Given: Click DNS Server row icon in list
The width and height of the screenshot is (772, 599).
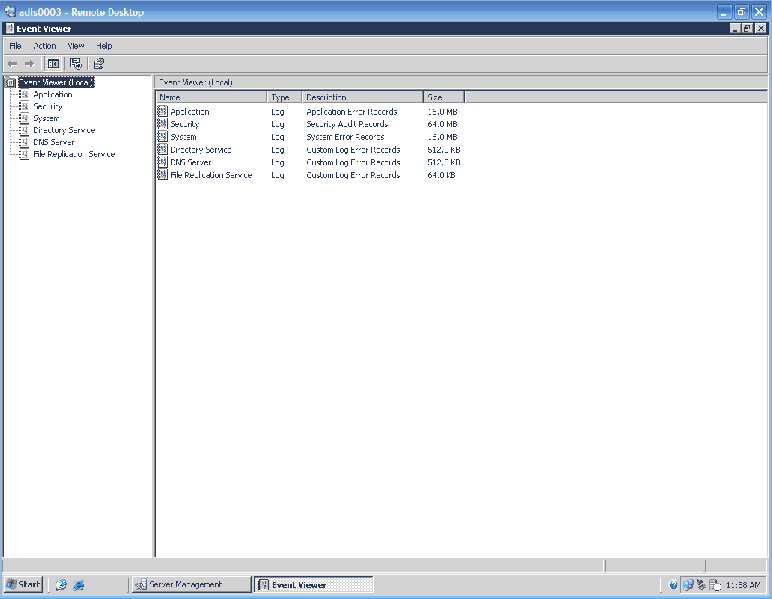Looking at the screenshot, I should click(x=162, y=161).
